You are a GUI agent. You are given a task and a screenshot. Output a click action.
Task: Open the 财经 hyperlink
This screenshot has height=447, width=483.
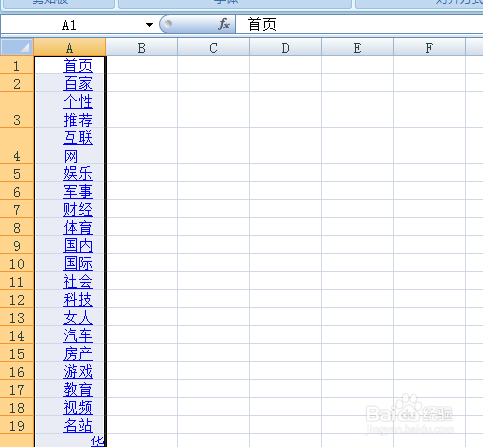click(x=78, y=209)
